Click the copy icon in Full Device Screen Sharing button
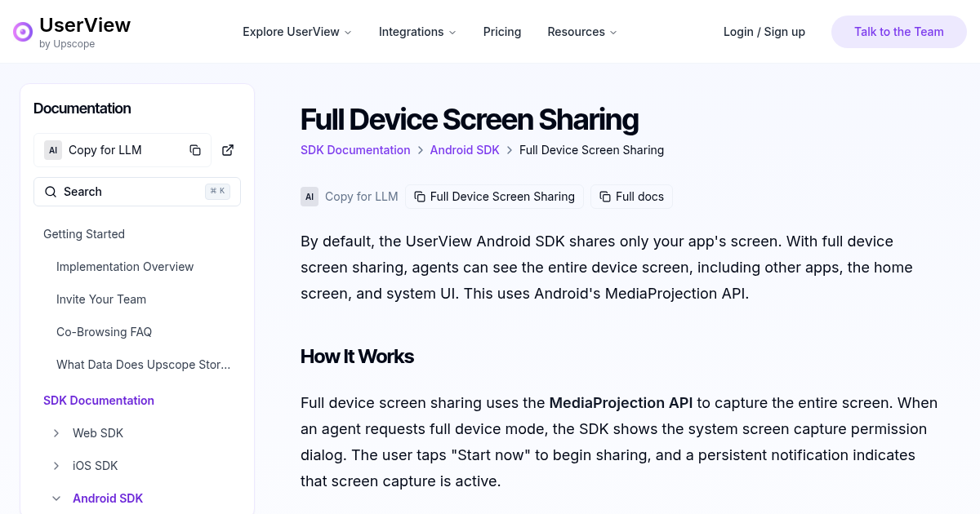This screenshot has width=980, height=514. [x=420, y=197]
